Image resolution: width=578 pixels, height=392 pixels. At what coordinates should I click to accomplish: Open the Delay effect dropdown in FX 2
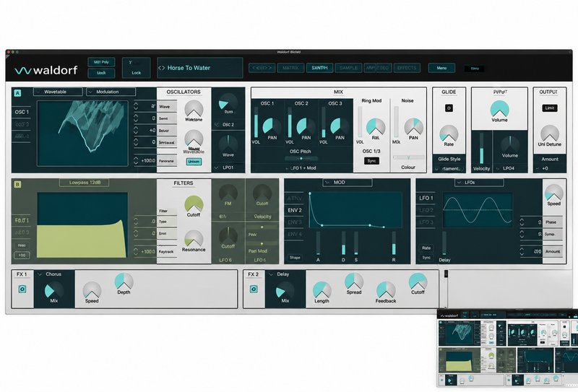point(280,274)
